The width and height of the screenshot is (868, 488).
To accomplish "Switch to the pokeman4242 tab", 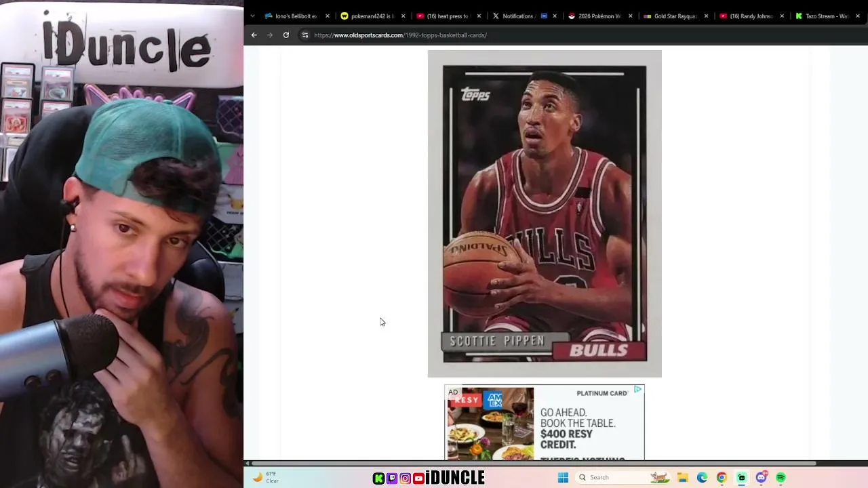I will 372,16.
